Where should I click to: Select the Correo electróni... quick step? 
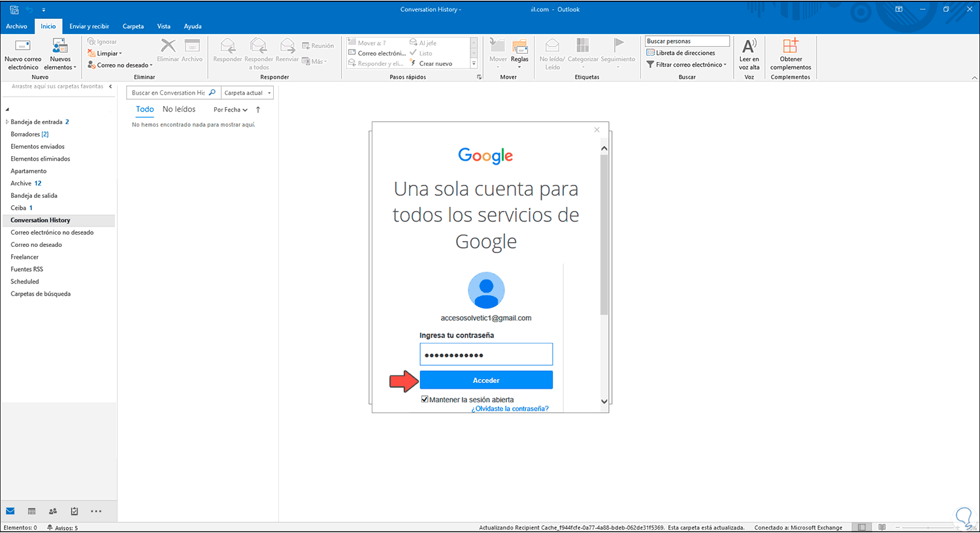(x=377, y=54)
